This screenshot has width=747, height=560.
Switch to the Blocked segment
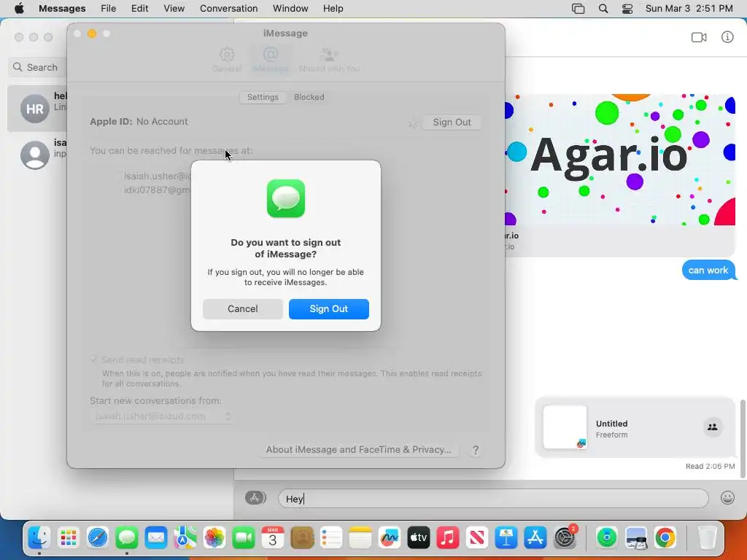pos(309,97)
